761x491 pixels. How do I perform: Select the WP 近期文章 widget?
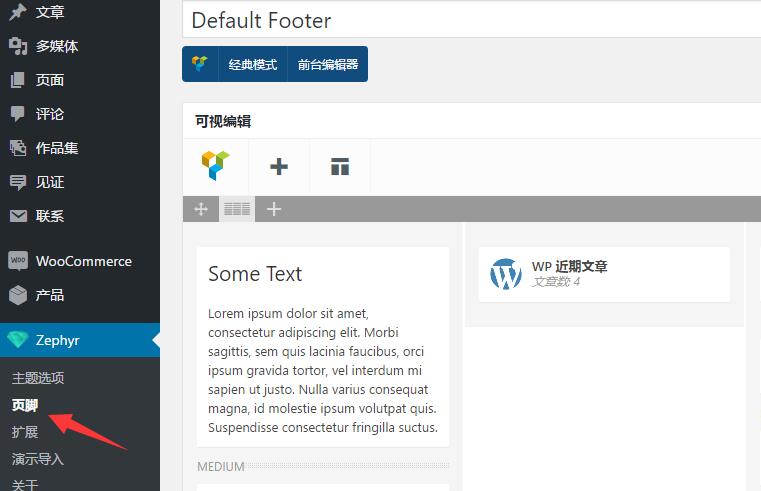[x=604, y=274]
